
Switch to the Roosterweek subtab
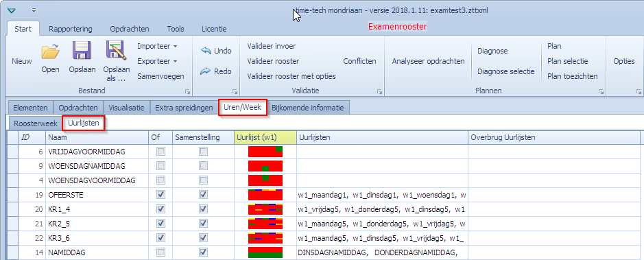pyautogui.click(x=36, y=123)
